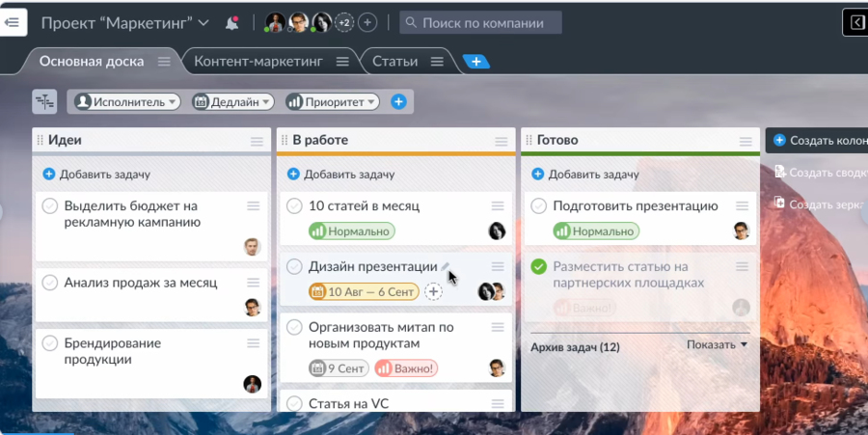
Task: Click Создать колонку button
Action: tap(817, 141)
